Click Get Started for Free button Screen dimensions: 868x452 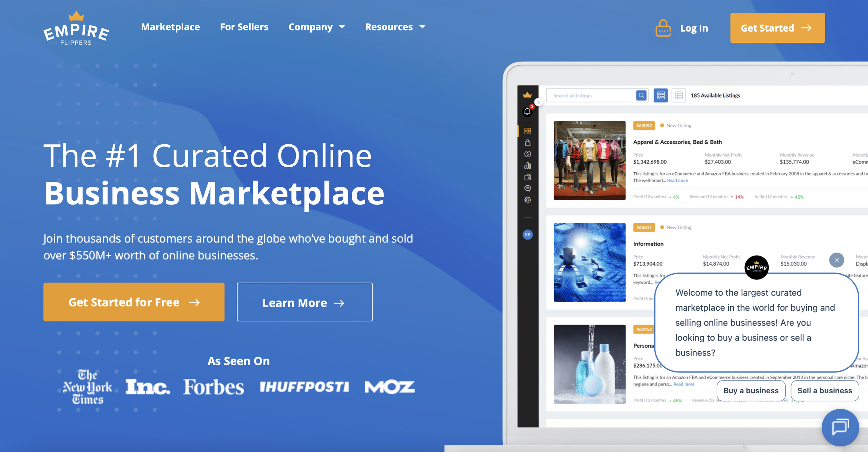coord(134,302)
